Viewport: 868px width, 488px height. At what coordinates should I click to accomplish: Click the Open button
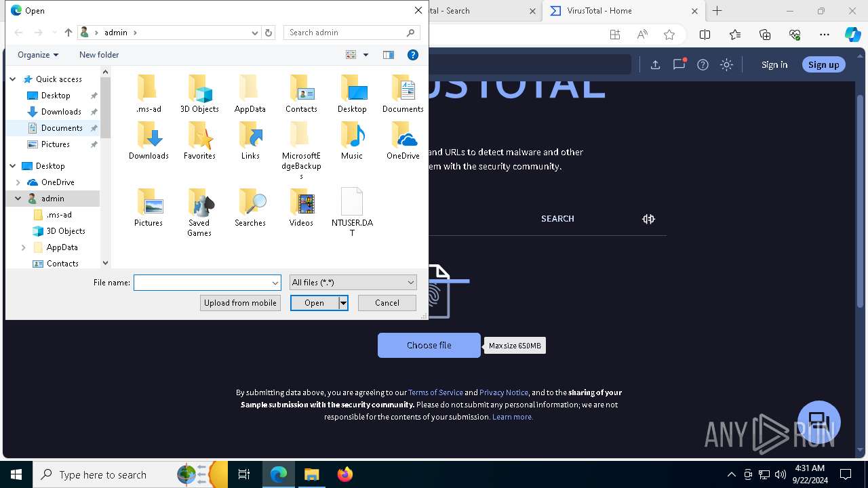point(315,303)
